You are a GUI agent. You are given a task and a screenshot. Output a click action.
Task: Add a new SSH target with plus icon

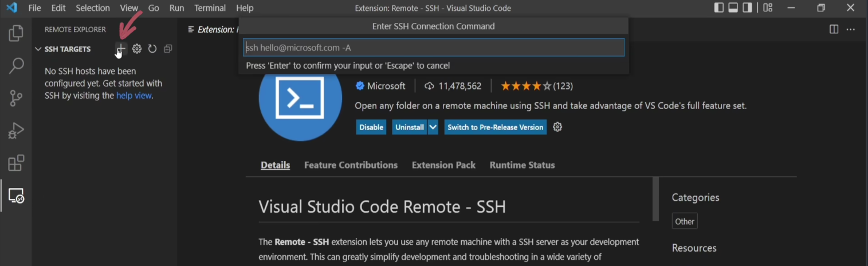tap(121, 49)
